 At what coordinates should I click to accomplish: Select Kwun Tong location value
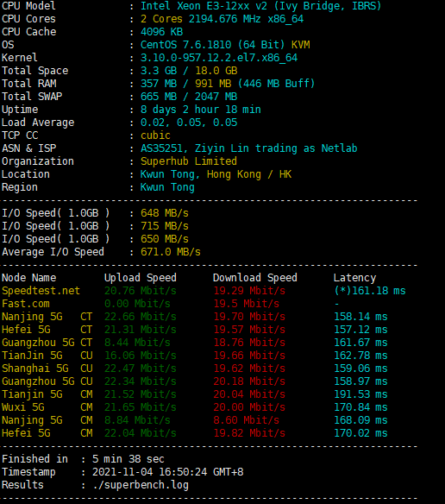coord(216,174)
